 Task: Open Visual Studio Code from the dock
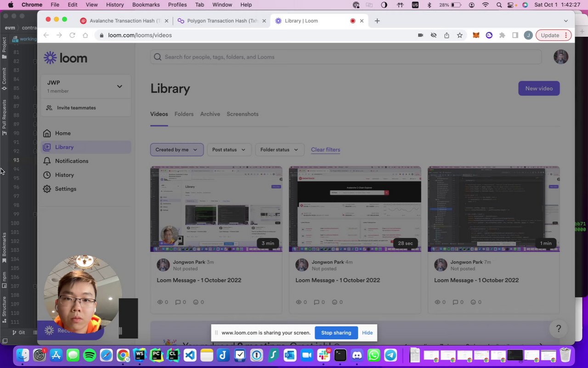[x=190, y=355]
